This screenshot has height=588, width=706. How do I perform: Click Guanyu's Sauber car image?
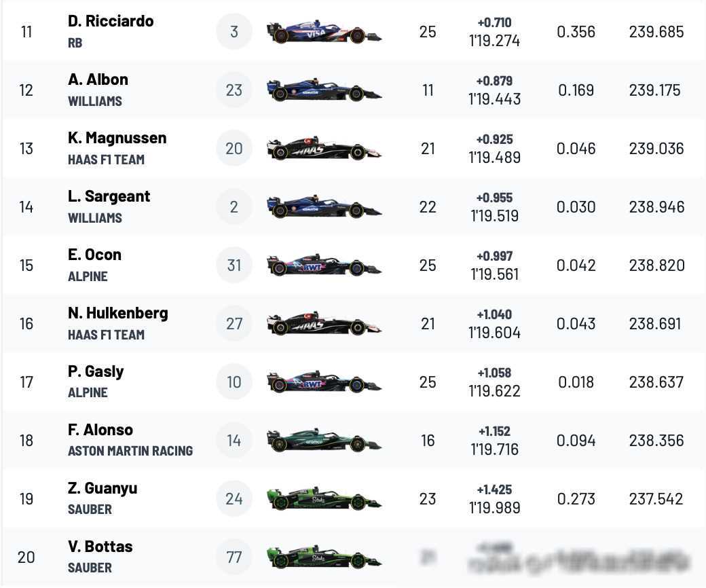pos(324,499)
